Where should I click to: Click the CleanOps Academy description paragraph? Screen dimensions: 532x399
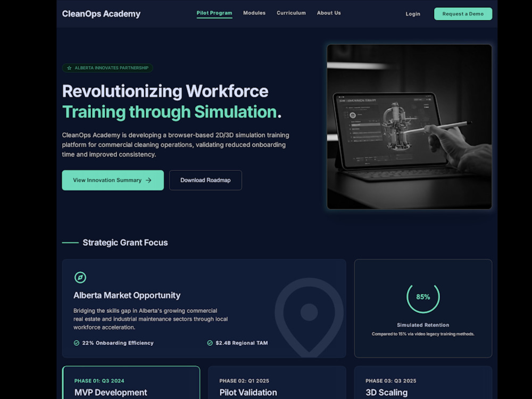click(x=176, y=145)
